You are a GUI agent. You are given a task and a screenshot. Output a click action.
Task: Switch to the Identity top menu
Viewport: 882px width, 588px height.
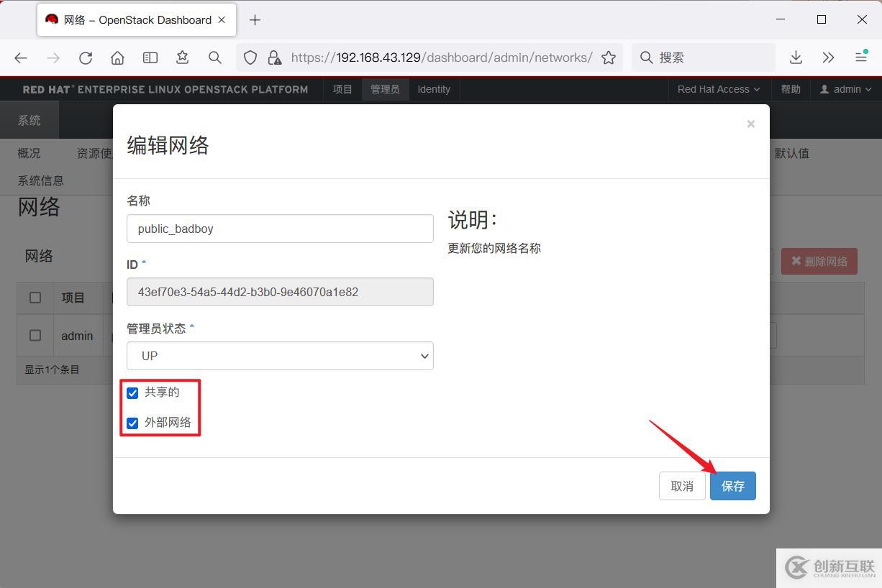coord(434,89)
